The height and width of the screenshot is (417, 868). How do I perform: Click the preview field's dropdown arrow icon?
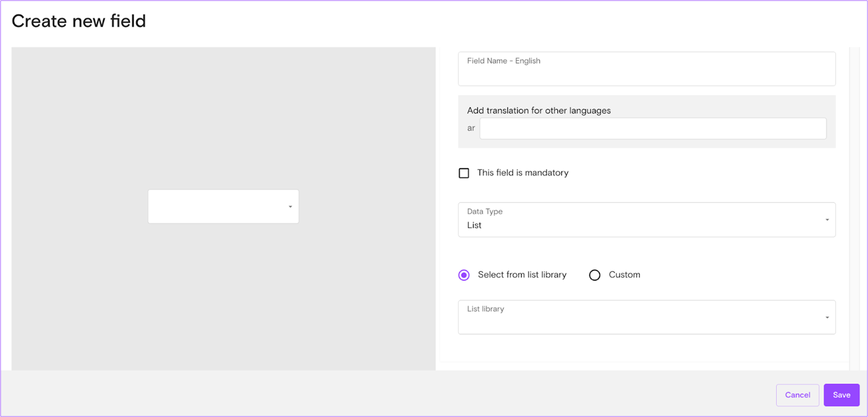tap(290, 207)
